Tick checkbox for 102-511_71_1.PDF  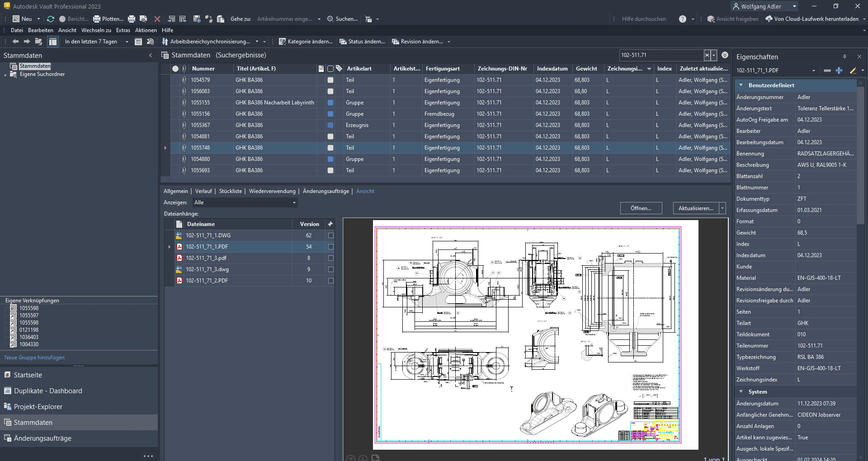point(331,247)
